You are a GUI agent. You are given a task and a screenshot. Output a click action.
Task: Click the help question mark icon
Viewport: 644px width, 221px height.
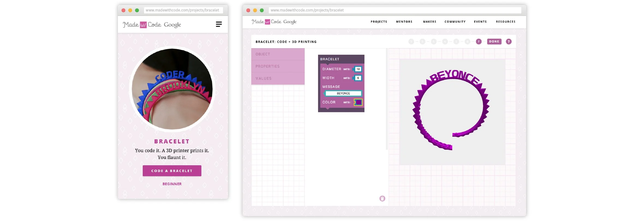coord(509,42)
